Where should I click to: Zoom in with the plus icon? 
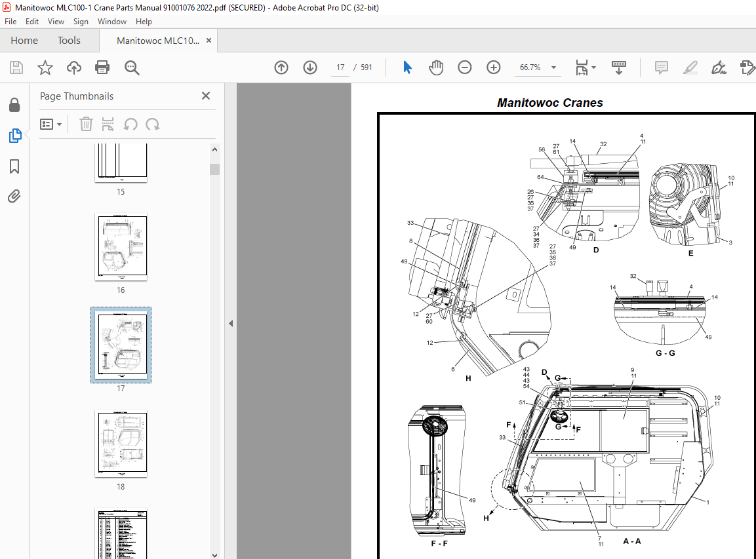[494, 67]
